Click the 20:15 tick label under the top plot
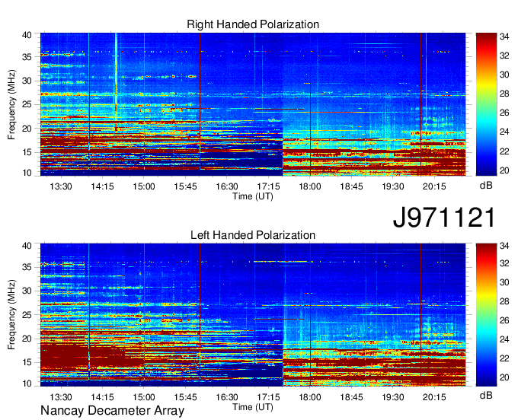Viewport: 518px width, 420px height. click(434, 186)
